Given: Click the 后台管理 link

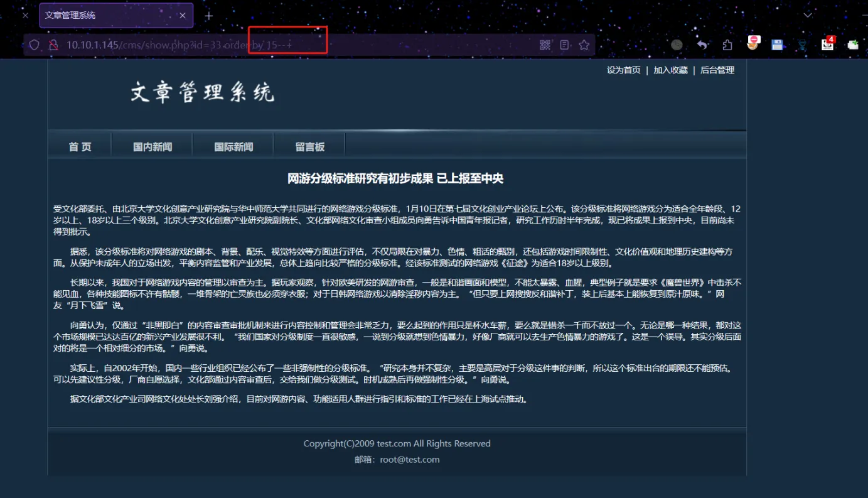Looking at the screenshot, I should tap(717, 70).
